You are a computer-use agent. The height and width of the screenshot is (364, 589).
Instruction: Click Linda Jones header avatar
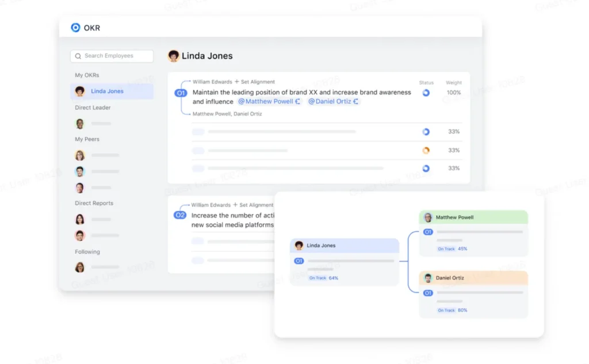coord(173,56)
